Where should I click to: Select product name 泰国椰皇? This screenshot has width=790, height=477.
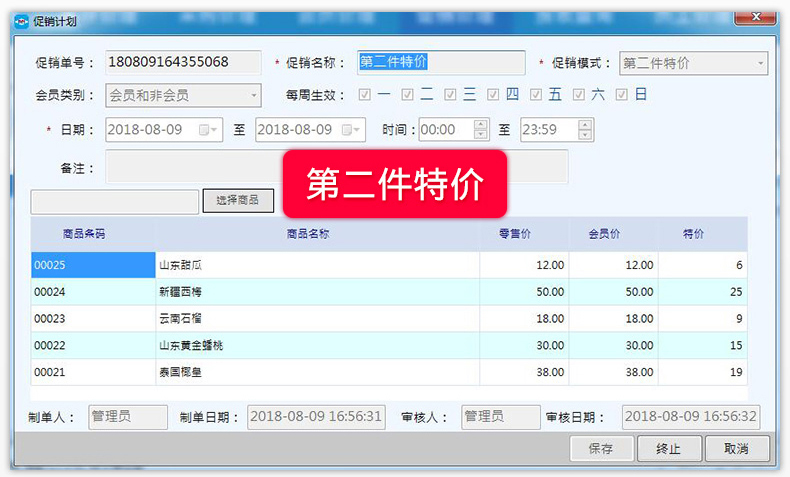click(x=317, y=372)
